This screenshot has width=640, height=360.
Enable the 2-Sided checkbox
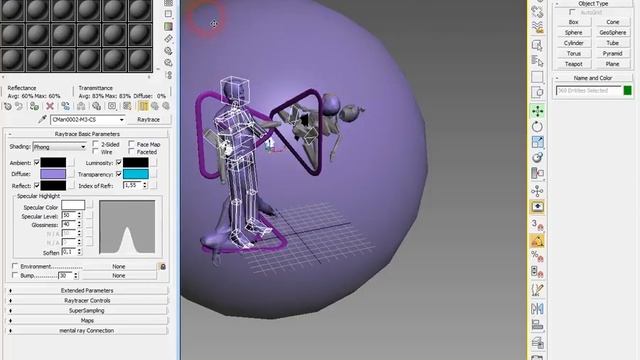click(x=96, y=144)
